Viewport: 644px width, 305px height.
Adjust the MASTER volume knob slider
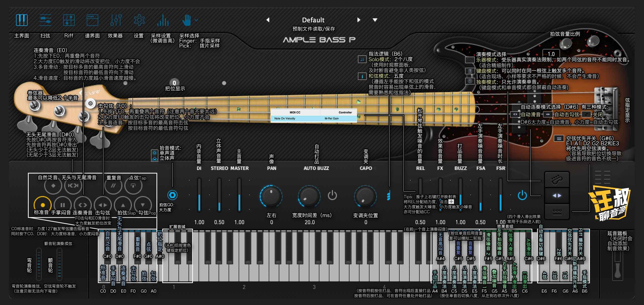click(238, 195)
